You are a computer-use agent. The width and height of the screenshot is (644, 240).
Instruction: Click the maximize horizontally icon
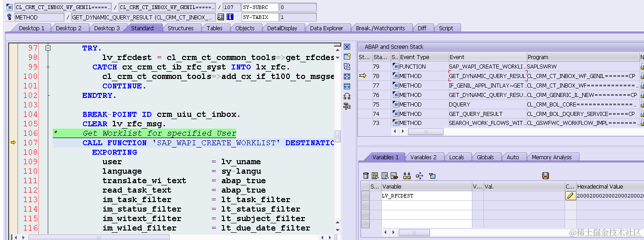point(347,86)
